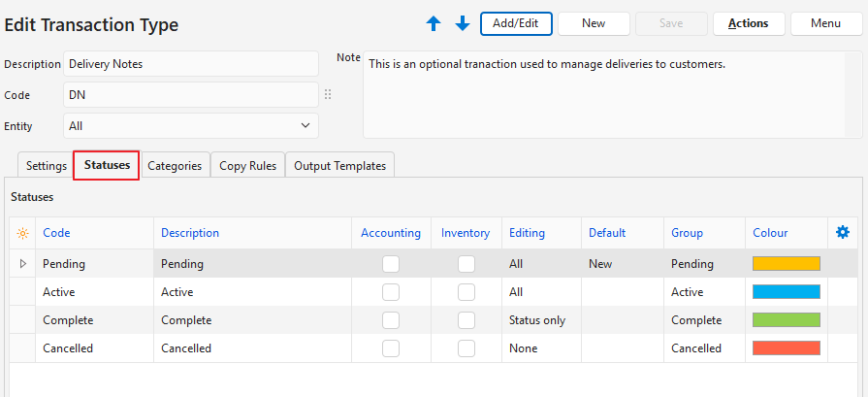Screen dimensions: 868x397
Task: Sort by the Group column header
Action: click(687, 233)
